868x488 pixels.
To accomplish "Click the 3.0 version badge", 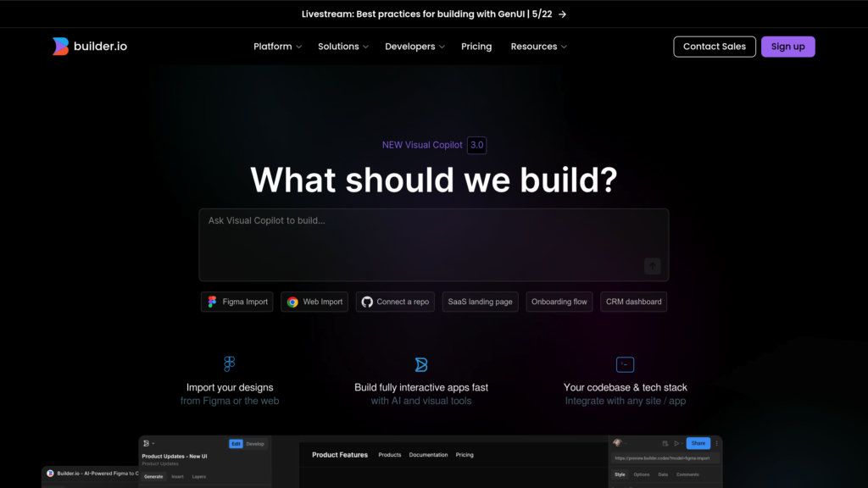I will click(476, 145).
